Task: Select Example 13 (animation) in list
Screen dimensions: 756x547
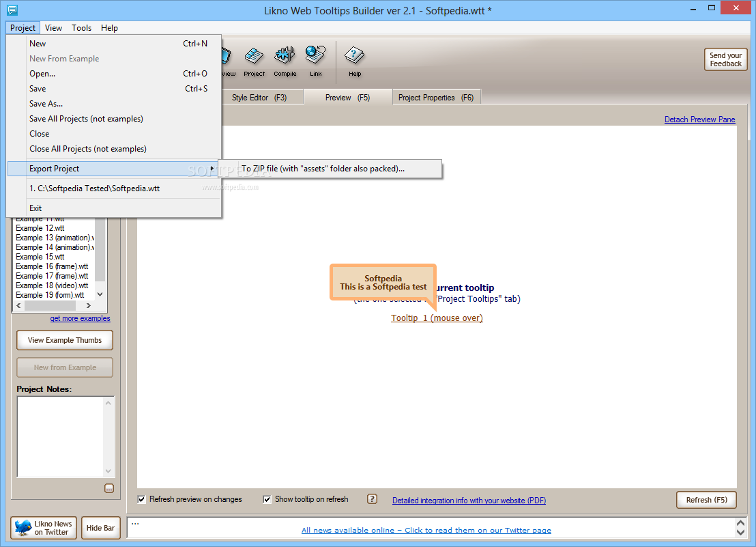Action: (55, 238)
